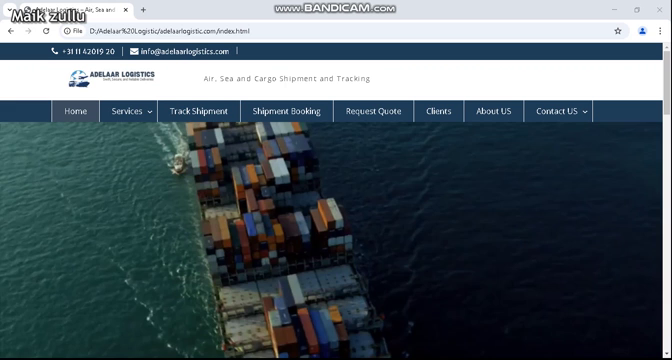672x360 pixels.
Task: Click tagline Air, Sea and Cargo Shipment
Action: point(286,79)
